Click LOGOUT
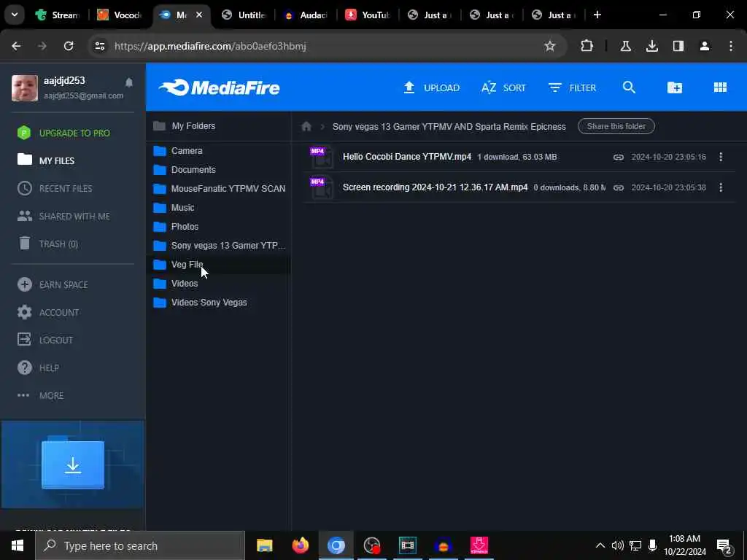This screenshot has width=747, height=560. tap(45, 340)
